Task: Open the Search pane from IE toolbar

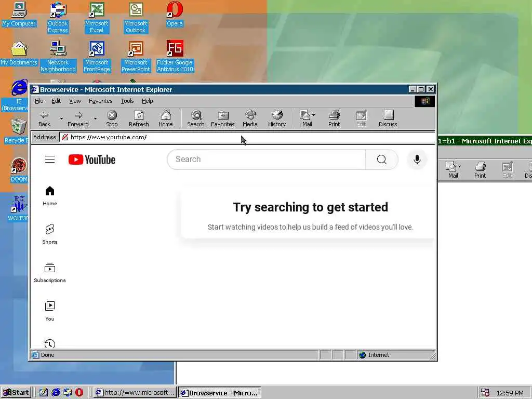Action: click(196, 119)
